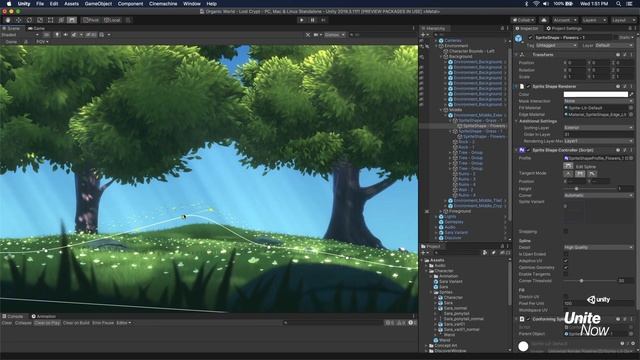Open the Layout dropdown

tap(623, 20)
